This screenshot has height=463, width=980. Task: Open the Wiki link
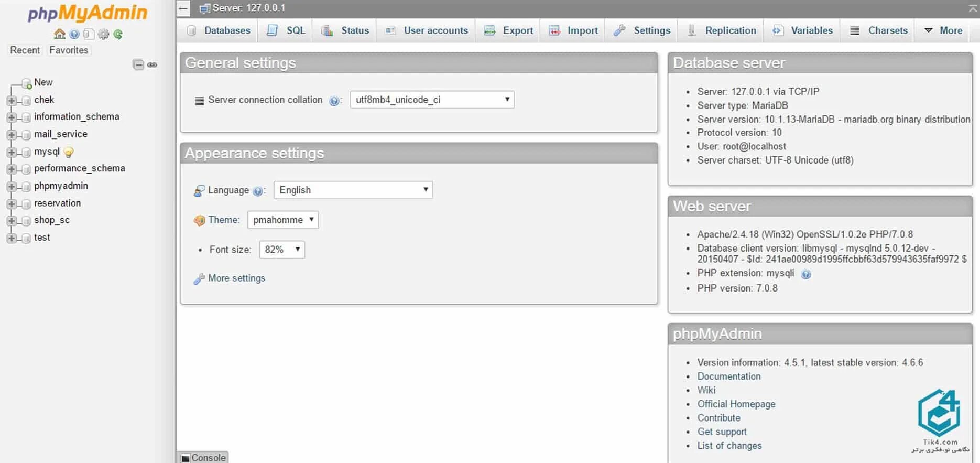706,390
